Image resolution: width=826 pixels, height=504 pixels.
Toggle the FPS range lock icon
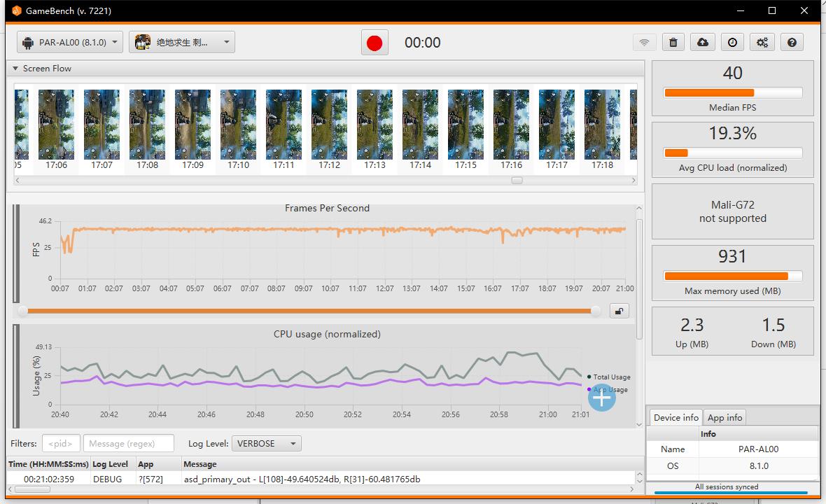(619, 311)
